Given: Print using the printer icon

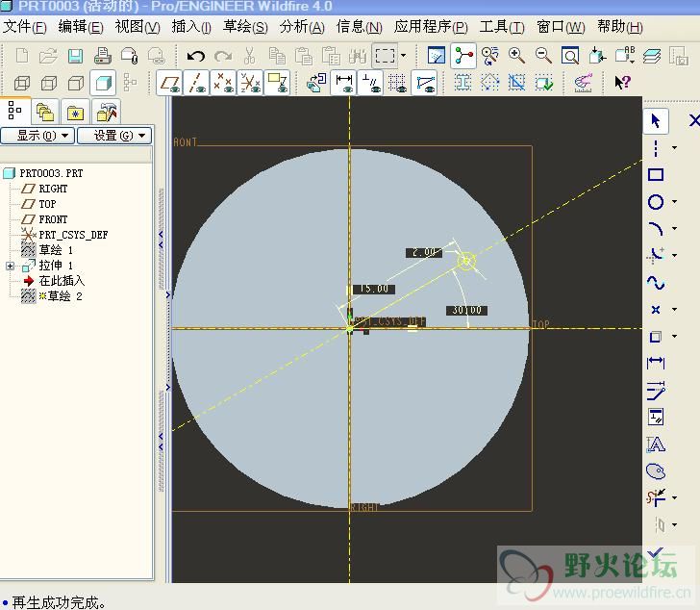Looking at the screenshot, I should [x=103, y=56].
